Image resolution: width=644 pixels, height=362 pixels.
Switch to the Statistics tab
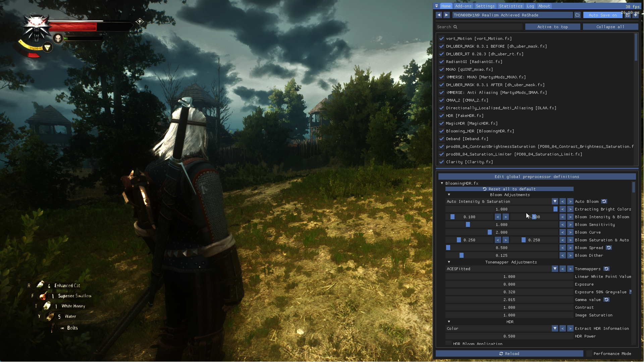(511, 6)
